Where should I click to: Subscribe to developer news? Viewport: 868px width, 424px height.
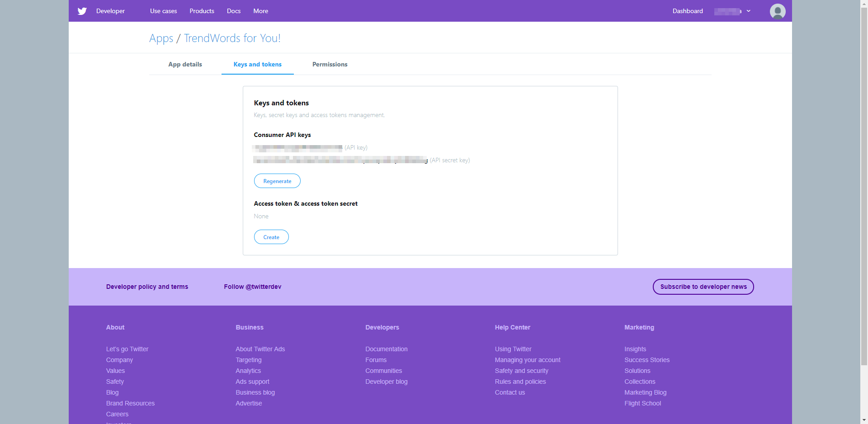pyautogui.click(x=703, y=287)
